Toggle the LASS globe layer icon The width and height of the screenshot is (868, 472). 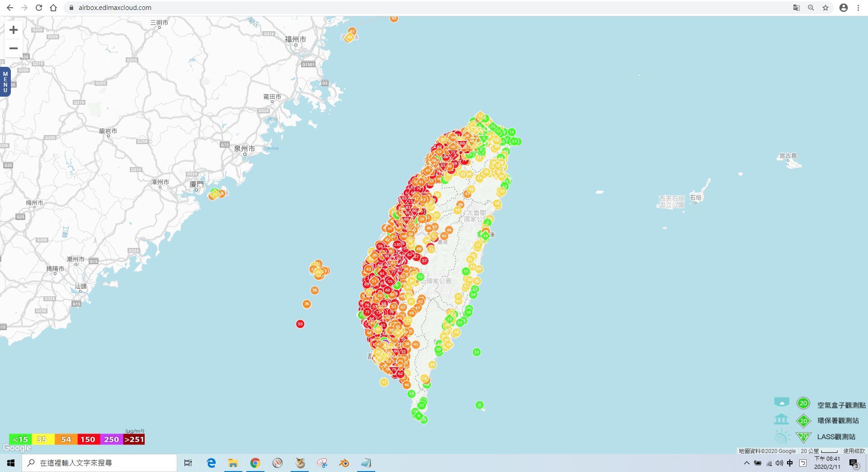click(782, 437)
